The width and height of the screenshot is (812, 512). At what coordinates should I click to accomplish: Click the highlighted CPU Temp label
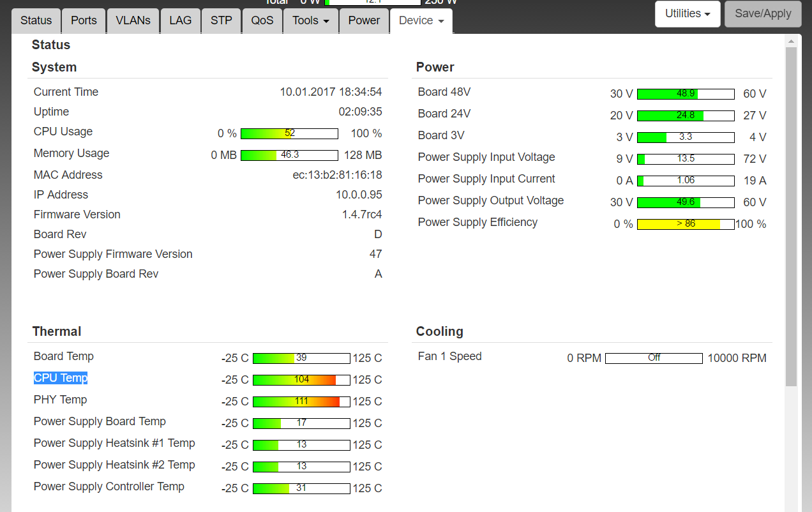coord(61,378)
